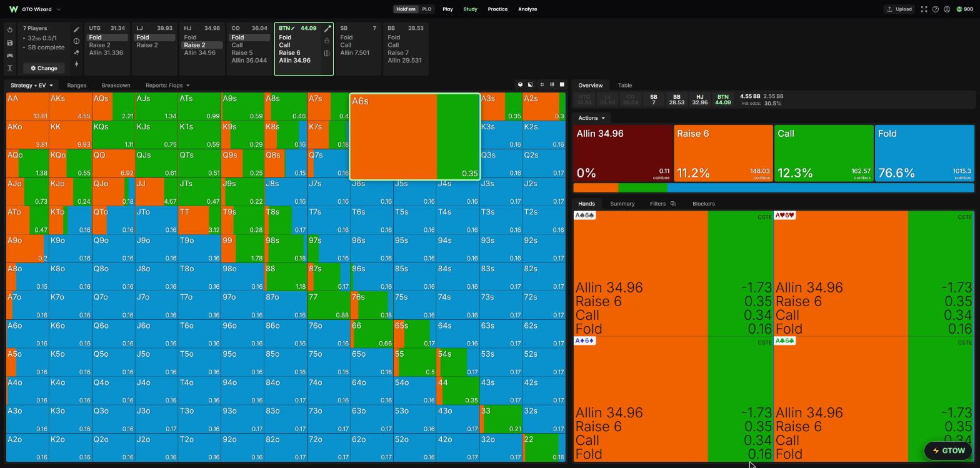
Task: Select the solid square layout toggle
Action: (x=562, y=85)
